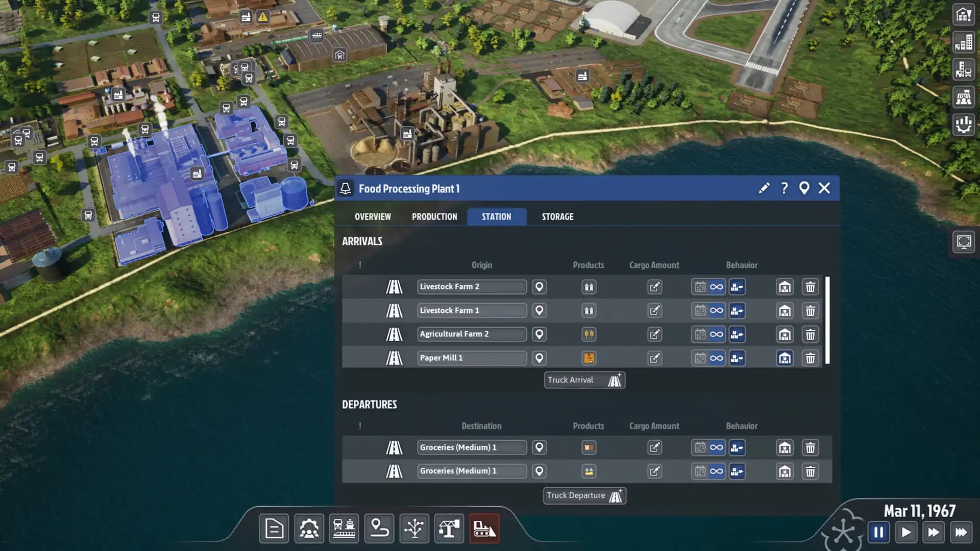980x551 pixels.
Task: Open the Storage tab
Action: pos(556,216)
